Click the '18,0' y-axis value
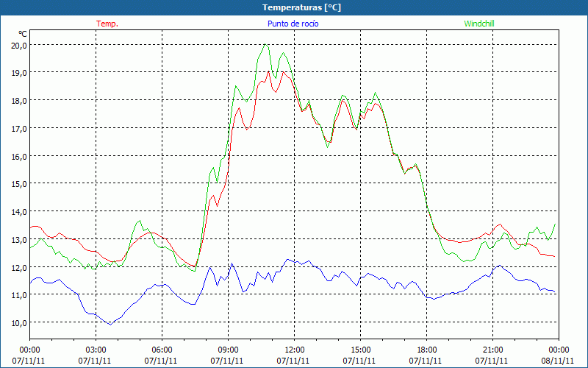This screenshot has width=588, height=368. point(20,101)
